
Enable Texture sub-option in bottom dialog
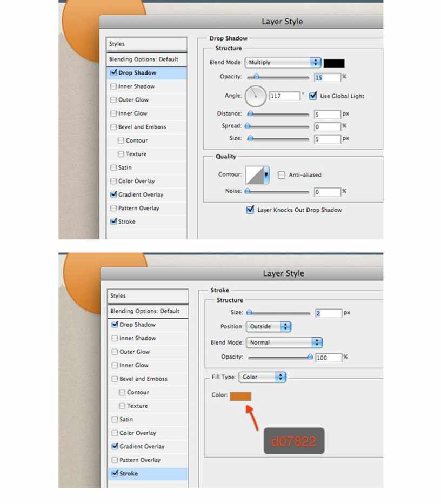pos(122,406)
